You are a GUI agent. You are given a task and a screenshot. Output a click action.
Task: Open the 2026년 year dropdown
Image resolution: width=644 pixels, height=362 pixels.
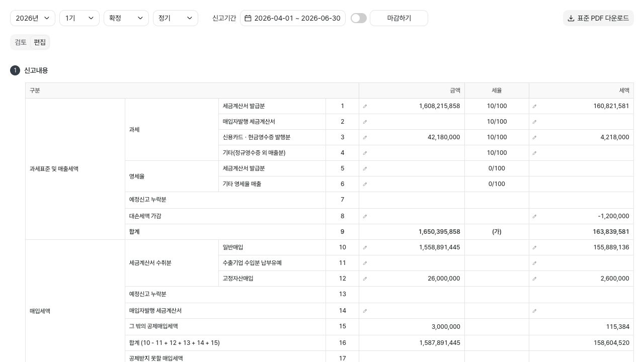pyautogui.click(x=33, y=18)
